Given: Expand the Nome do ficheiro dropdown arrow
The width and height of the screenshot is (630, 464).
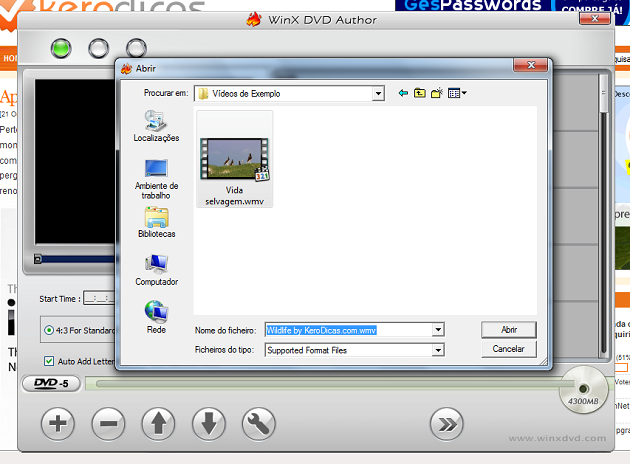Looking at the screenshot, I should (x=438, y=330).
